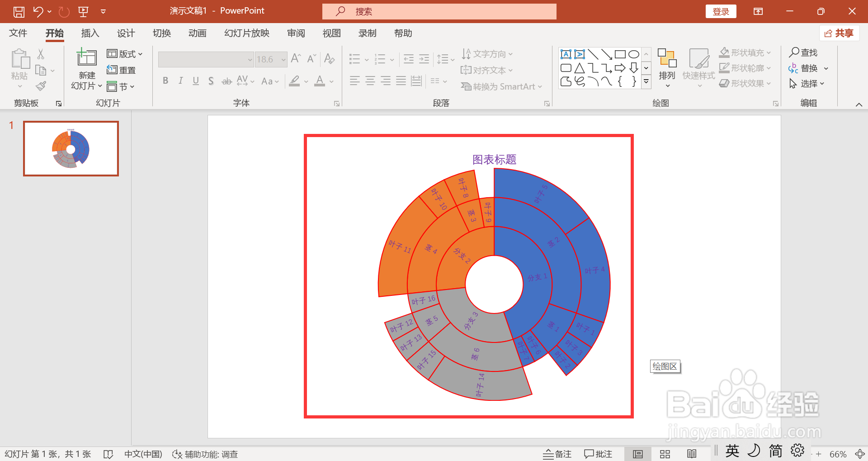Toggle justify text alignment
The height and width of the screenshot is (461, 868).
[x=401, y=81]
